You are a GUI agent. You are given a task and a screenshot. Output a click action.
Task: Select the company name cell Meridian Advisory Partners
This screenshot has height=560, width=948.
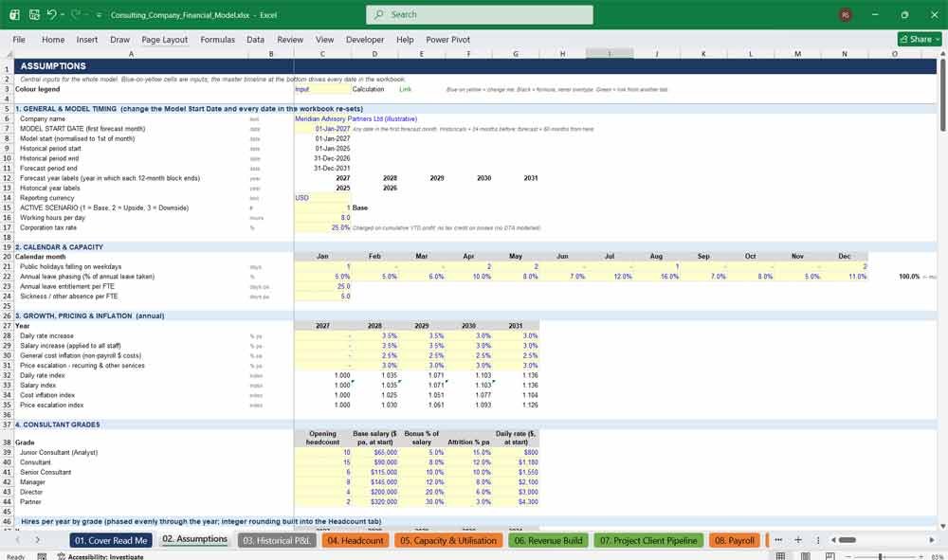[x=355, y=119]
